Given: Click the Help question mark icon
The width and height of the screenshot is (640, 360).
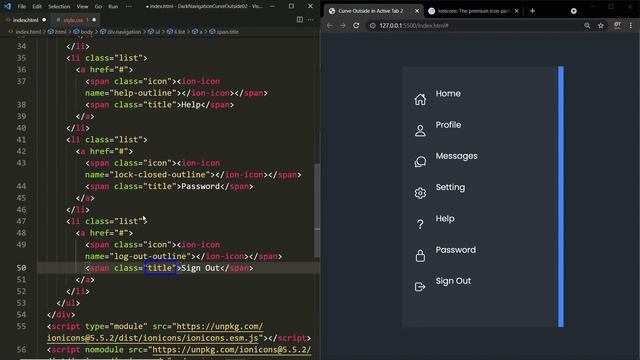Looking at the screenshot, I should click(420, 224).
